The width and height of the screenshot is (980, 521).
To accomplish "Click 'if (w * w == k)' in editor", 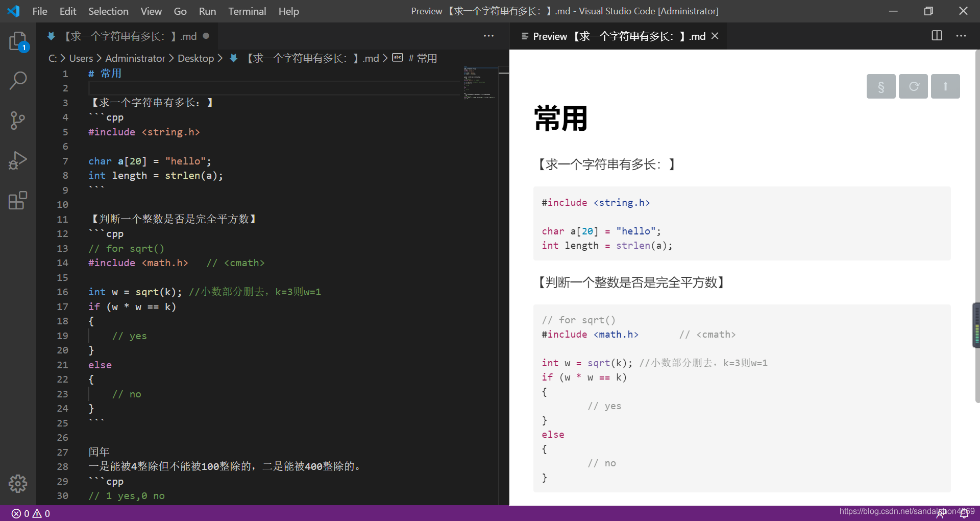I will (x=132, y=306).
